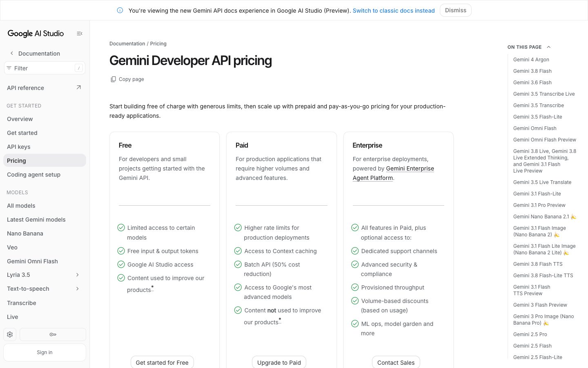Click the Google AI Studio logo
Image resolution: width=588 pixels, height=368 pixels.
tap(36, 34)
